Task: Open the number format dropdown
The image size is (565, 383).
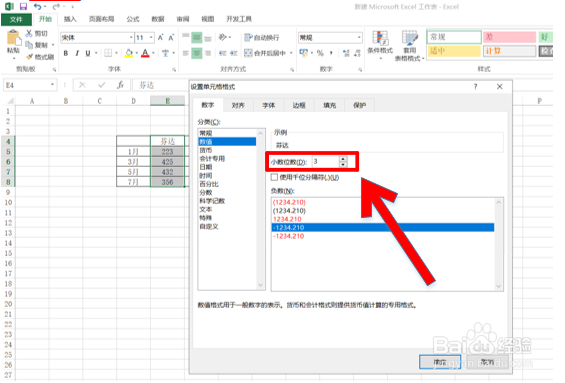Action: coord(359,37)
